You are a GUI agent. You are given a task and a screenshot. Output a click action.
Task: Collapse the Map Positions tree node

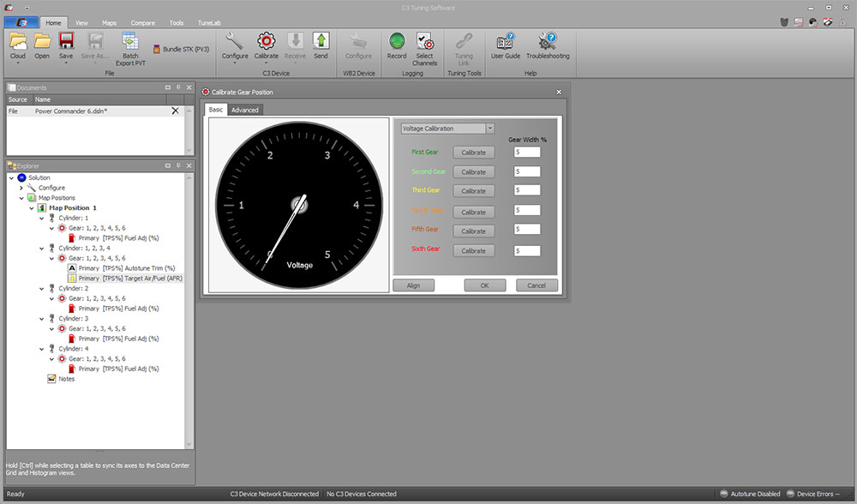[x=21, y=198]
